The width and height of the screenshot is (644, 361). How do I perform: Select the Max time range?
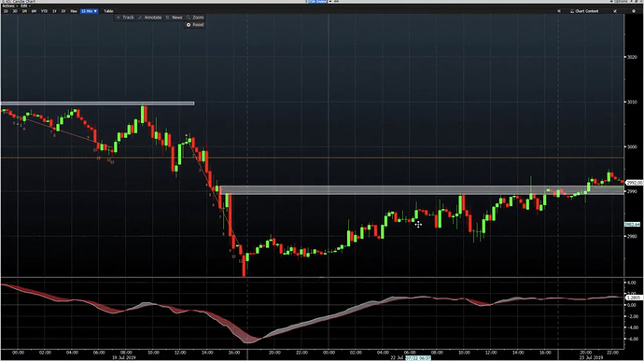74,11
